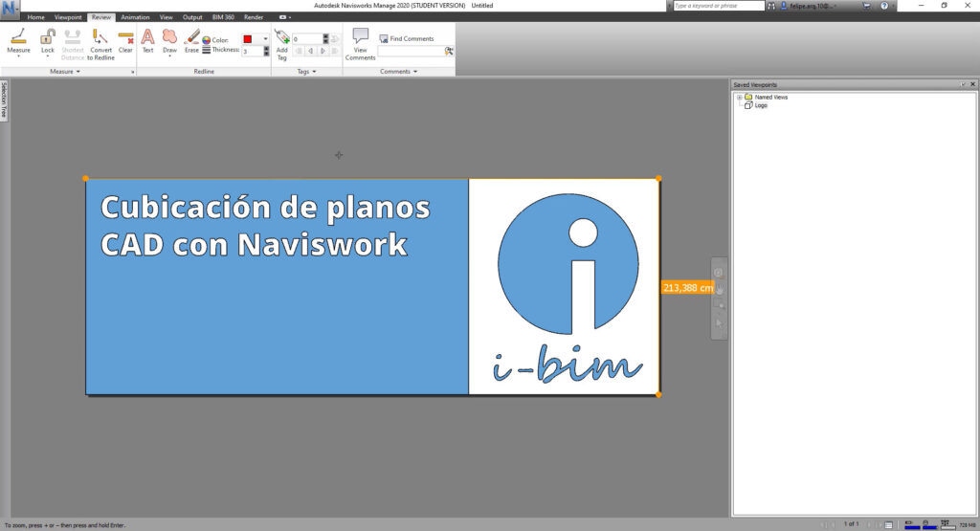The height and width of the screenshot is (531, 980).
Task: Click the red redline color swatch
Action: click(248, 38)
